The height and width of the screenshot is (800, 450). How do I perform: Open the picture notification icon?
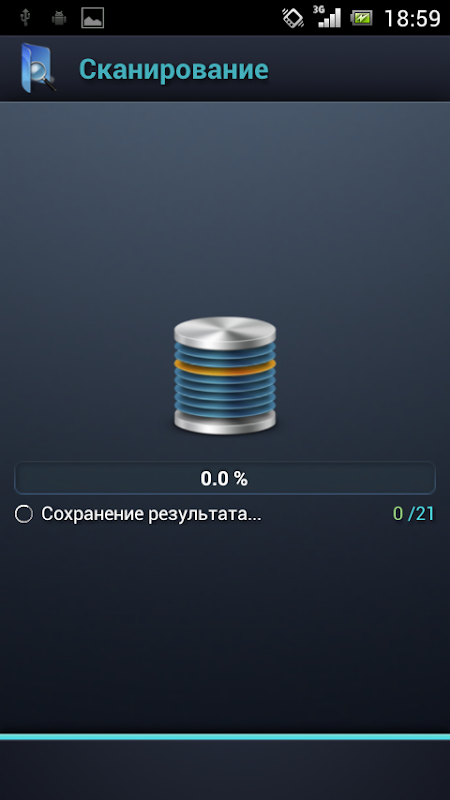92,18
